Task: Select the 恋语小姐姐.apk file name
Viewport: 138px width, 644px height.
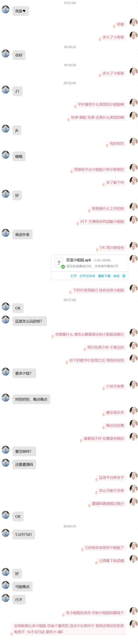Action: tap(79, 260)
